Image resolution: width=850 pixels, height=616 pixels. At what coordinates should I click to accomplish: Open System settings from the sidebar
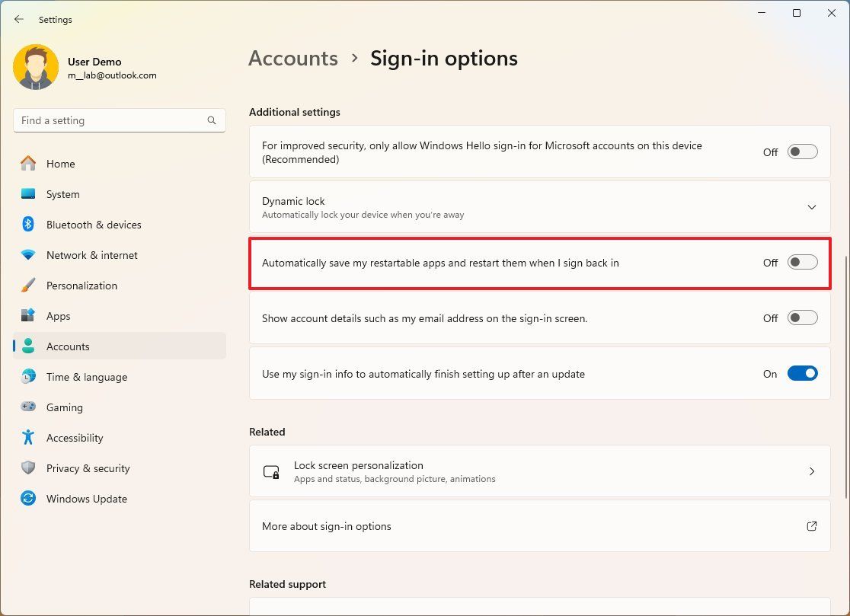tap(62, 194)
